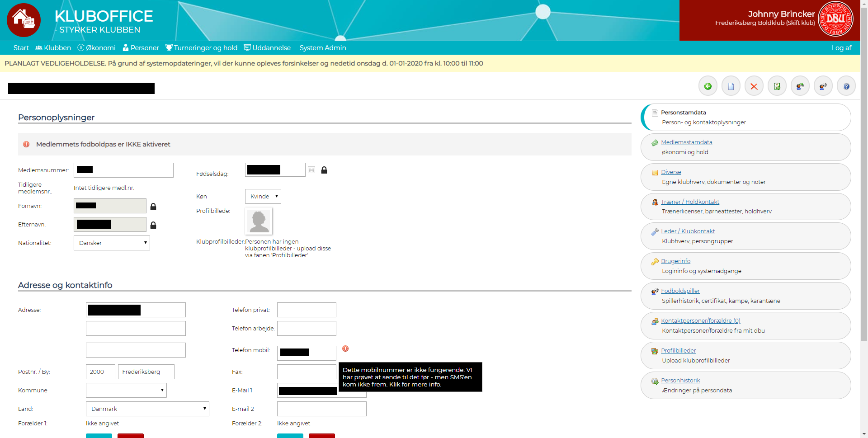The width and height of the screenshot is (868, 438).
Task: Open the calendar picker beside Fødselsdag
Action: point(311,170)
